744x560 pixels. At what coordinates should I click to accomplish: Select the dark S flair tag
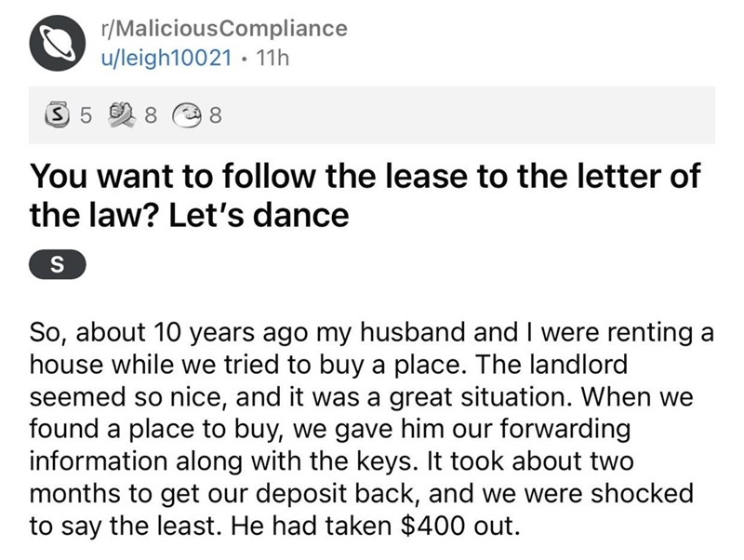(x=59, y=265)
